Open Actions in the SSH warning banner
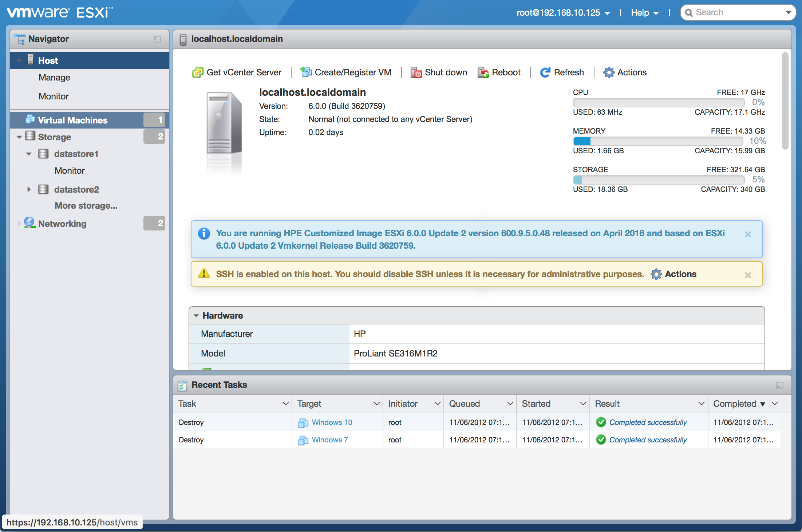 [x=674, y=274]
